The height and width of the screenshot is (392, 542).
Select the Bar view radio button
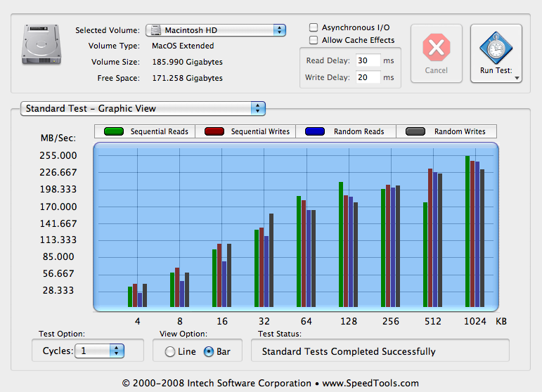[x=209, y=351]
